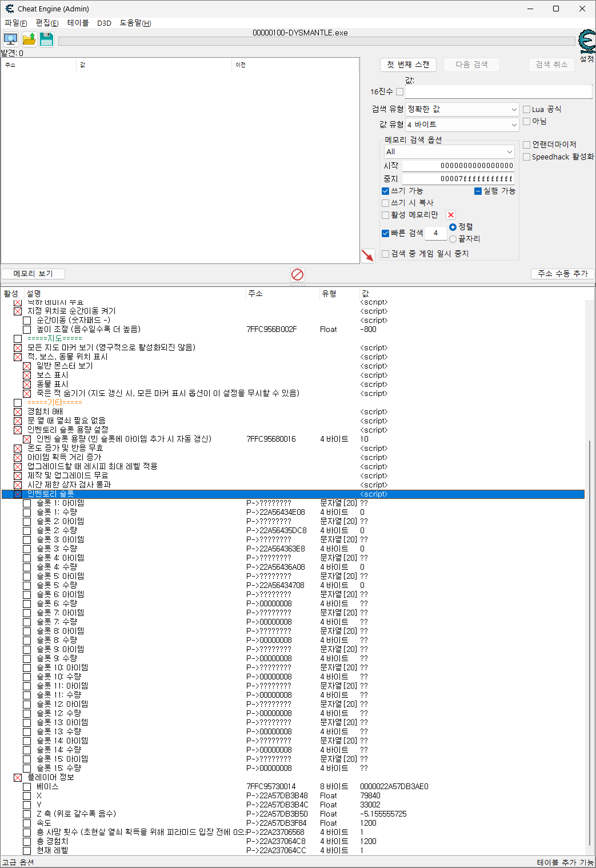Click the open table folder icon
Screen dimensions: 596x868
(29, 39)
